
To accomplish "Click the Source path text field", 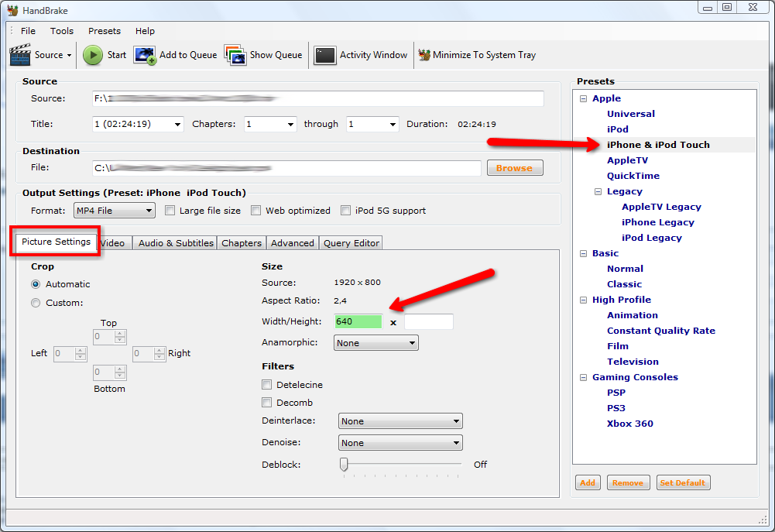I will (x=317, y=98).
